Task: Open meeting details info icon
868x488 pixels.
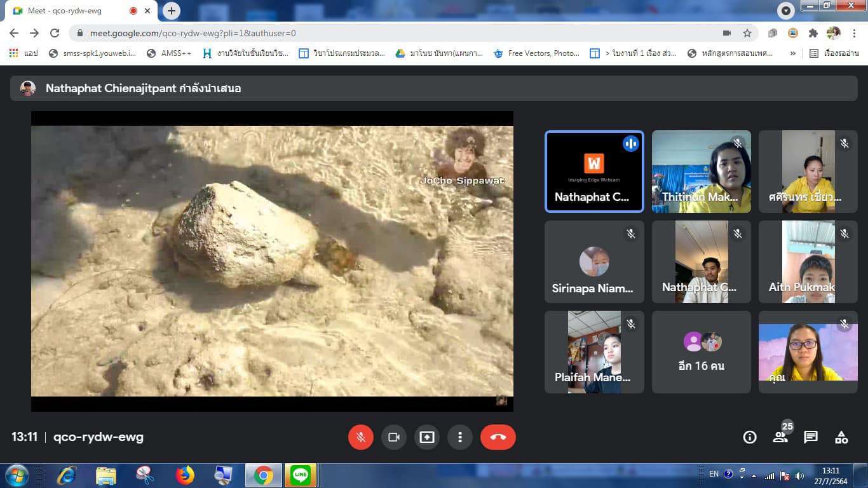Action: [750, 437]
